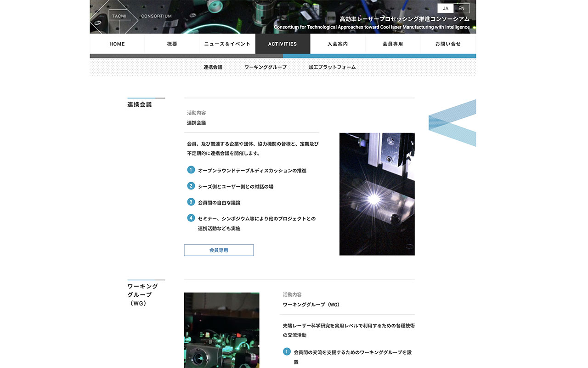This screenshot has width=588, height=368.
Task: Open 会員専用 in the main navigation
Action: (x=393, y=44)
